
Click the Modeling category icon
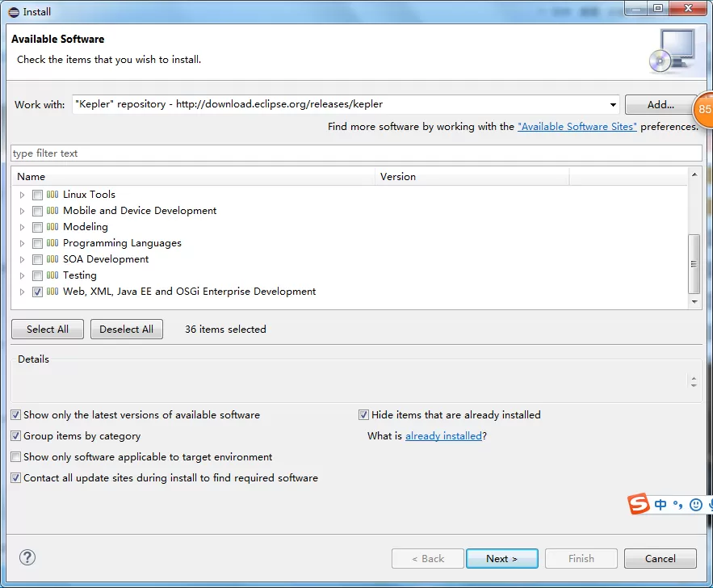click(52, 227)
